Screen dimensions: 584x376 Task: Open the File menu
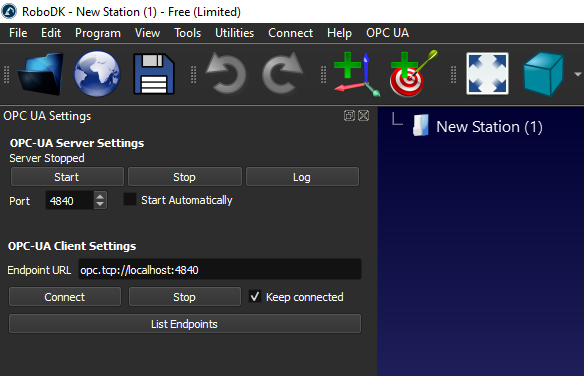pyautogui.click(x=18, y=33)
